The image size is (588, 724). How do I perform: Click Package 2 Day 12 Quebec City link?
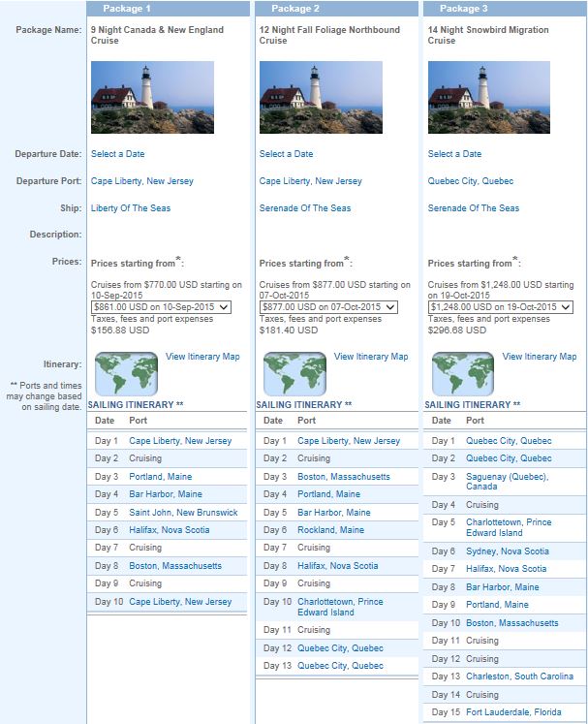coord(341,648)
